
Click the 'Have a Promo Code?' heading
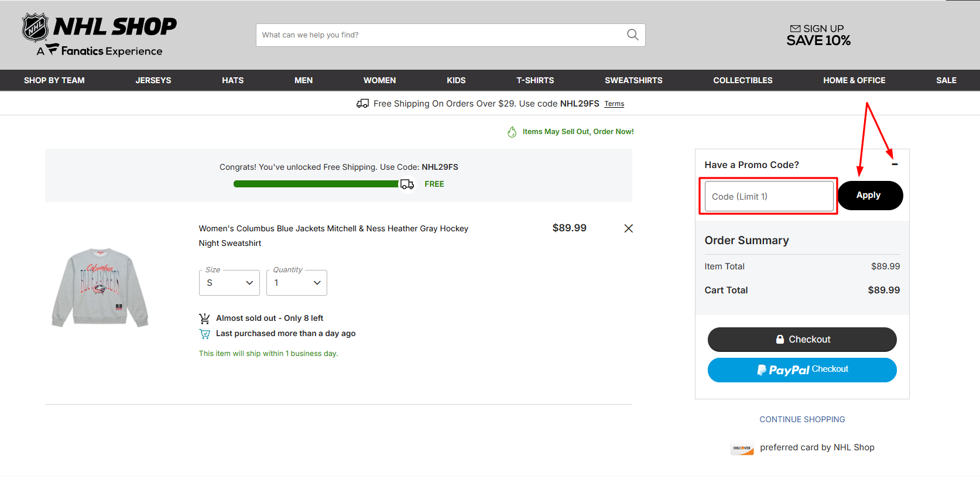pos(752,165)
